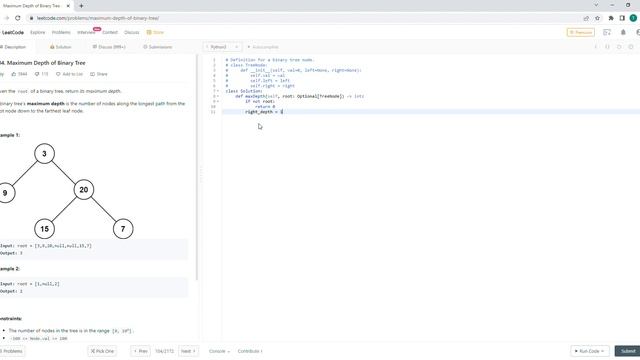Open the green Chrome profile avatar

(x=633, y=18)
